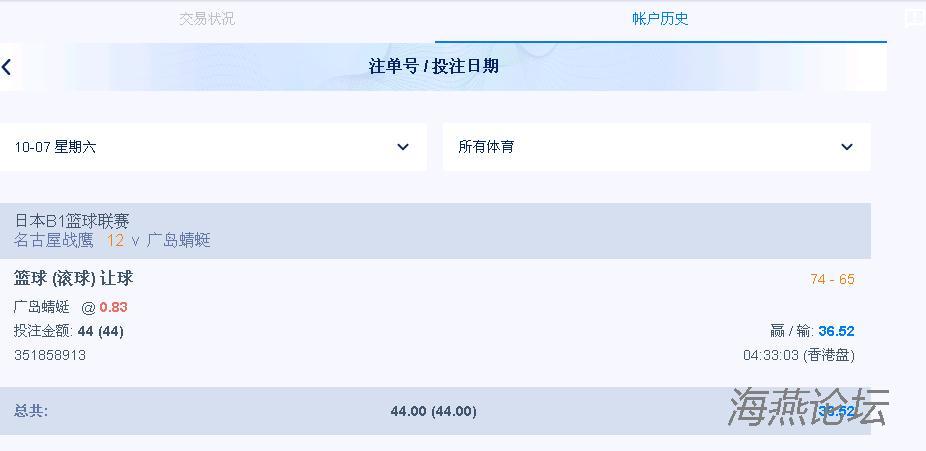Viewport: 926px width, 451px height.
Task: Click the 投注金额 44 (44) stake text
Action: (x=69, y=331)
